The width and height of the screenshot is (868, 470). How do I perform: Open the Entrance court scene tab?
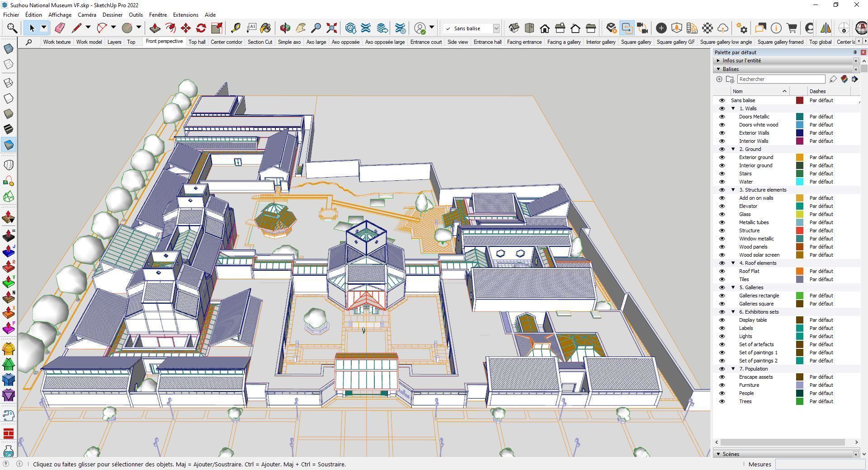(426, 42)
